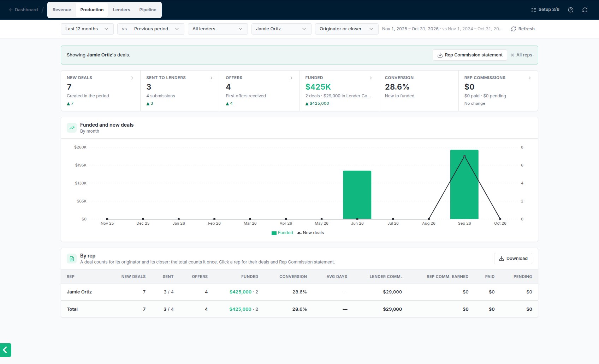599x364 pixels.
Task: Click the sync icon in top bar
Action: click(585, 10)
